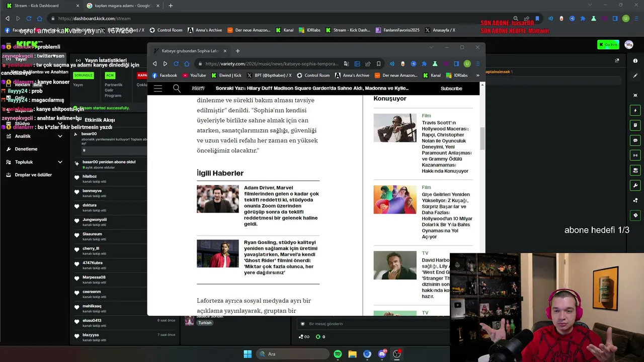Open home page in Variety browser window
This screenshot has width=644, height=362.
pyautogui.click(x=187, y=64)
